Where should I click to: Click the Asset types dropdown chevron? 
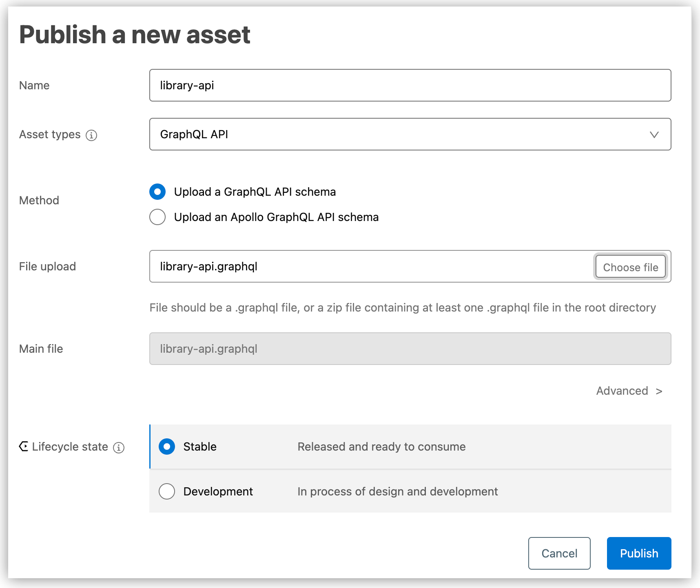pyautogui.click(x=654, y=134)
